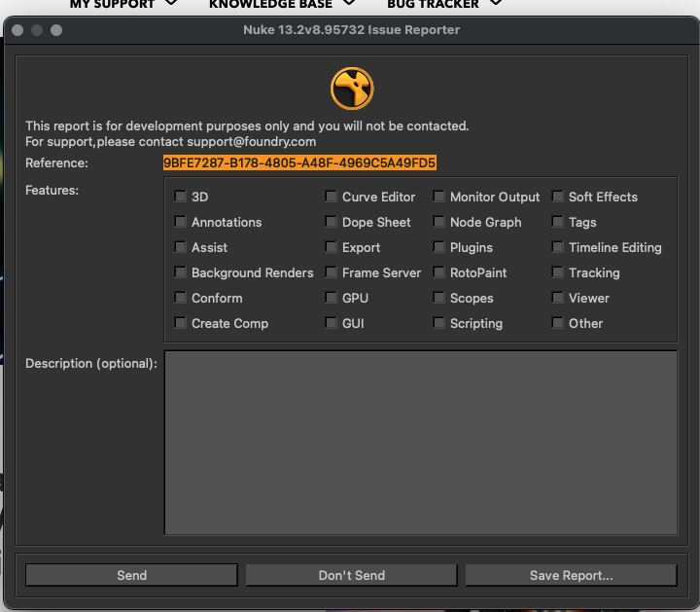
Task: Tick the Assist checkbox
Action: pyautogui.click(x=181, y=247)
